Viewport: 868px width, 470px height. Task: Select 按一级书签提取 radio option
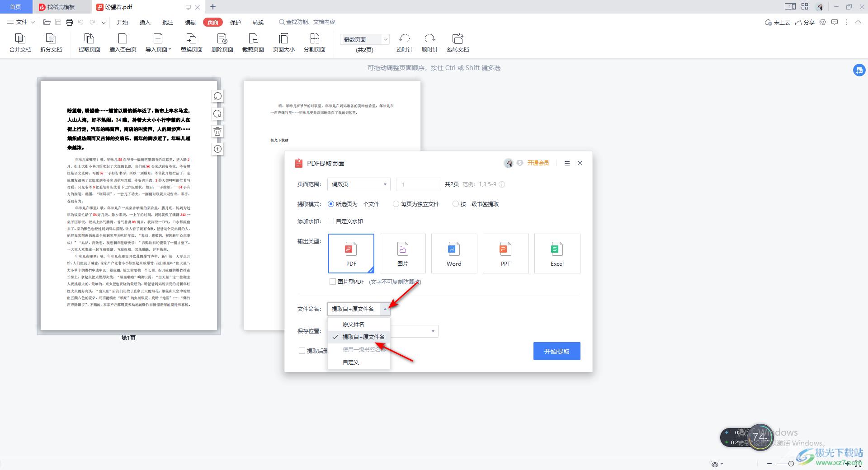[476, 204]
